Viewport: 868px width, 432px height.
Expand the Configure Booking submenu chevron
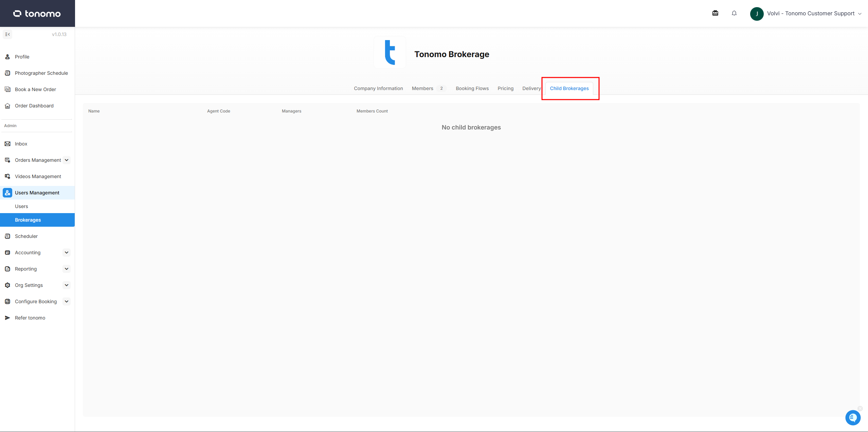tap(67, 301)
